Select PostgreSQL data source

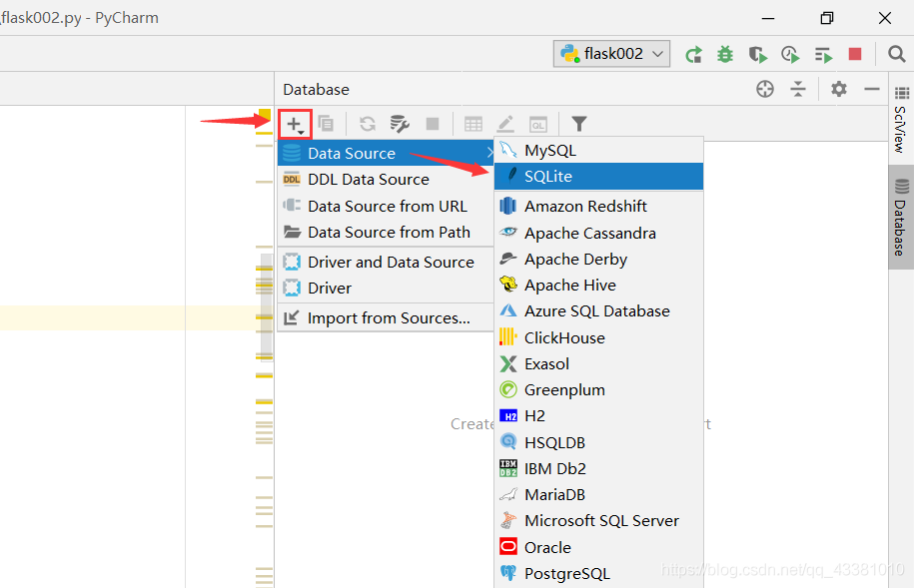coord(598,573)
